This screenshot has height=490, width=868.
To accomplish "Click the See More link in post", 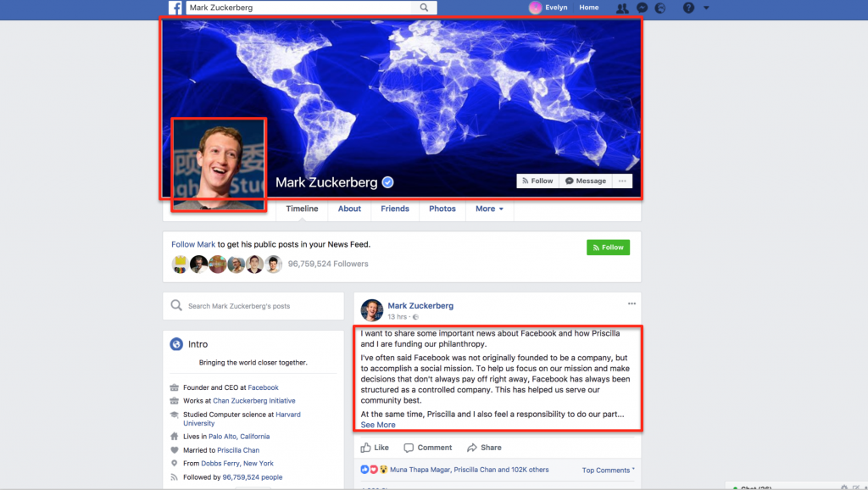I will (378, 425).
